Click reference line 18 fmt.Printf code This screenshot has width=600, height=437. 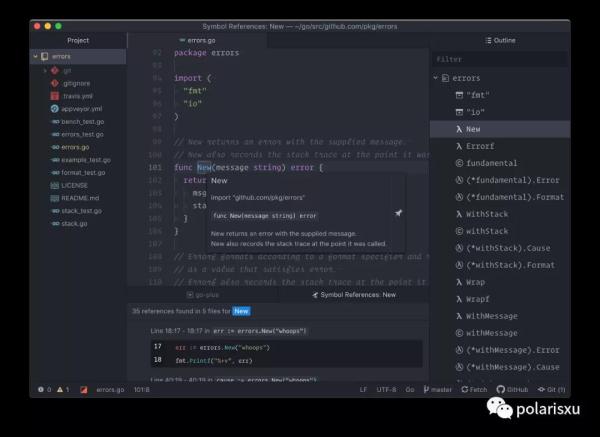[214, 360]
